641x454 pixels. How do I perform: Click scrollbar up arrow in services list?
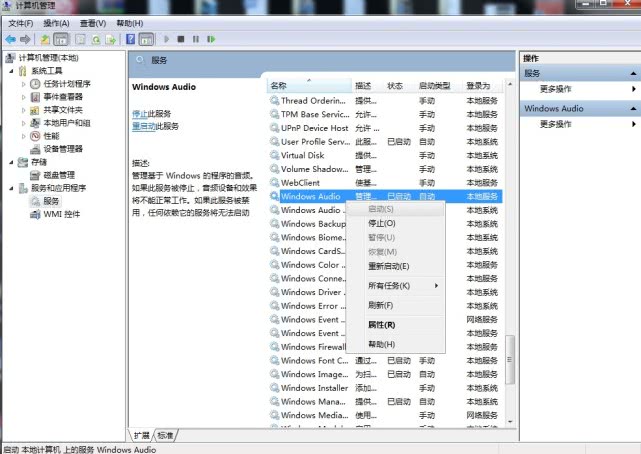click(510, 84)
